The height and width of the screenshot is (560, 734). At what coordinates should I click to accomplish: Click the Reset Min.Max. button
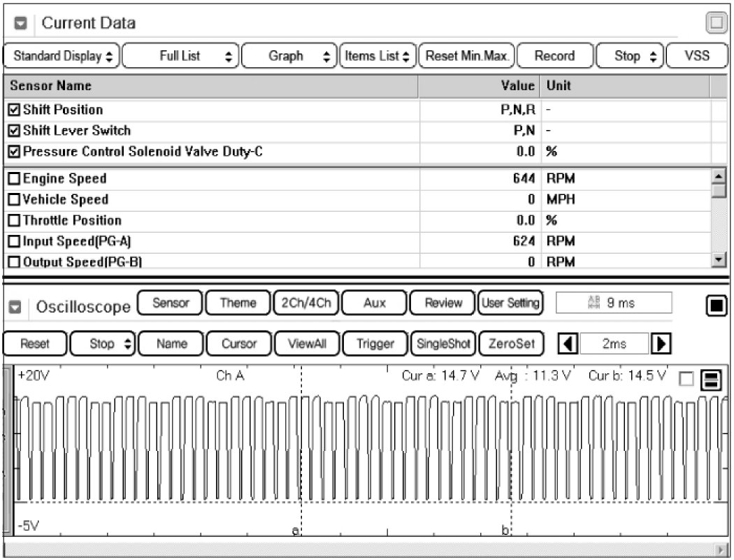(468, 56)
